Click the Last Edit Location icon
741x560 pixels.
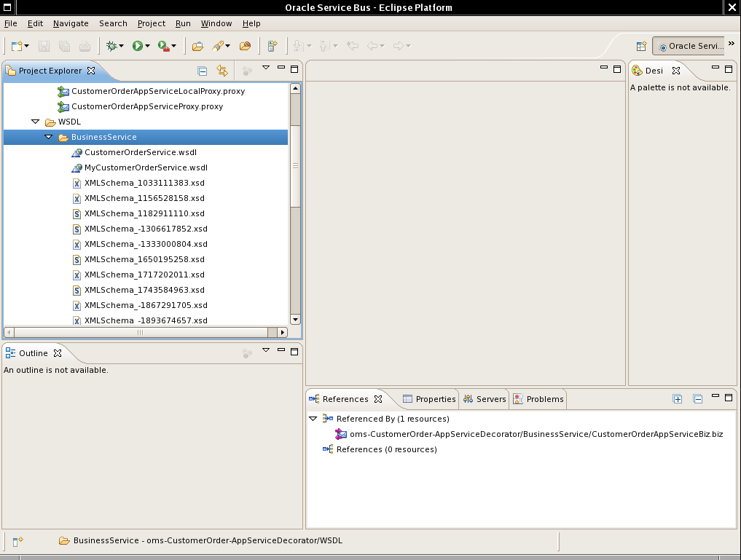pos(352,46)
